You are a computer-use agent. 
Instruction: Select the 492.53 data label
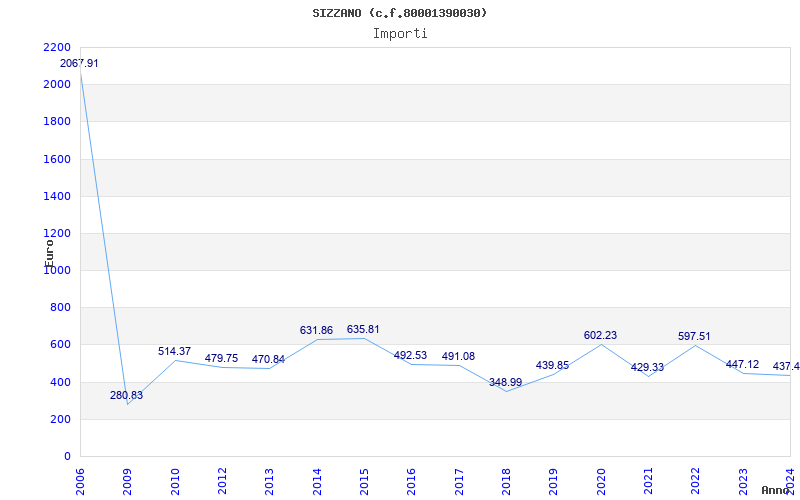[410, 356]
